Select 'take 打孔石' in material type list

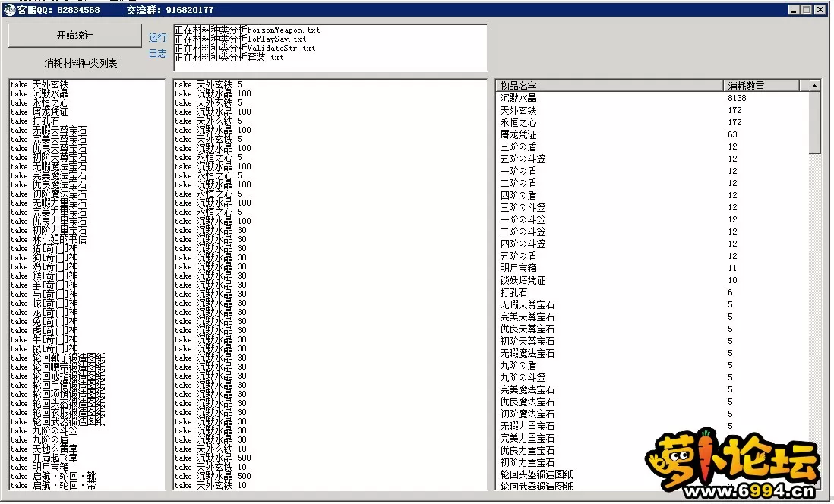tap(35, 121)
